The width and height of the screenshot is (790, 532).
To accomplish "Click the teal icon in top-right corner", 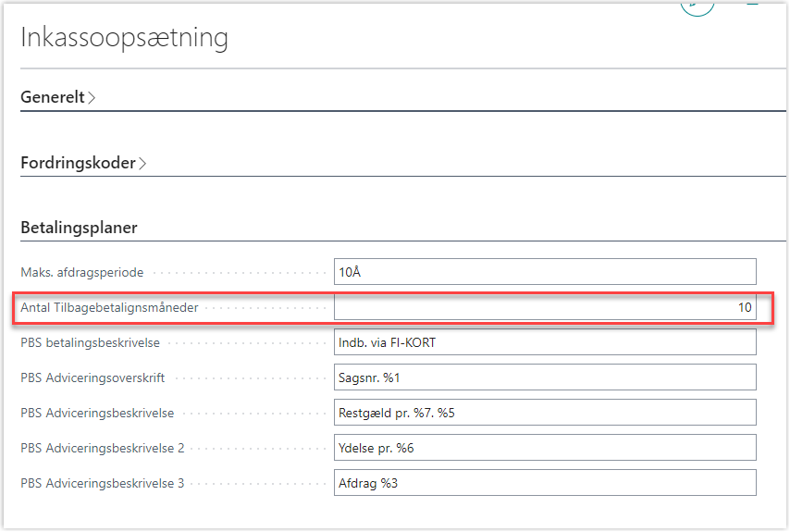I will [x=752, y=4].
